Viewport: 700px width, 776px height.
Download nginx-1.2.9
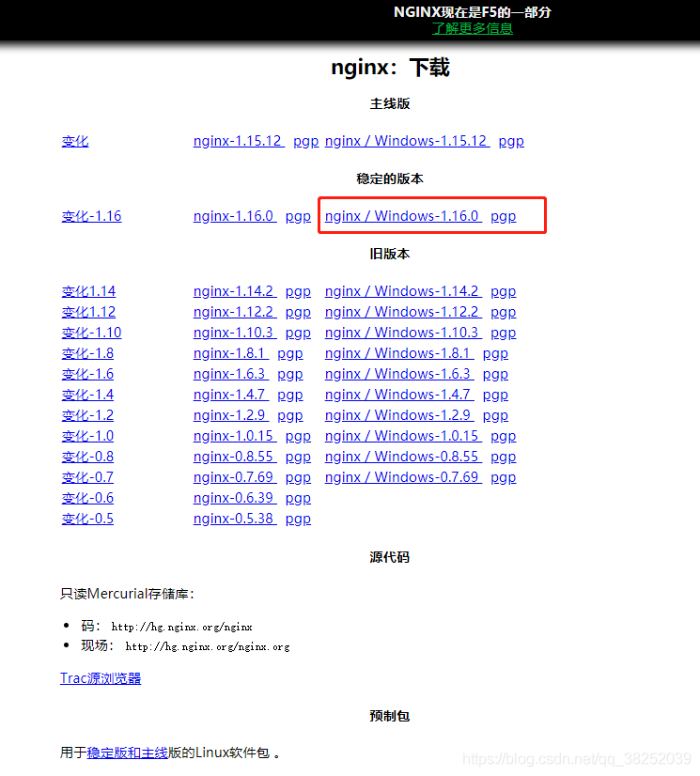pos(231,415)
